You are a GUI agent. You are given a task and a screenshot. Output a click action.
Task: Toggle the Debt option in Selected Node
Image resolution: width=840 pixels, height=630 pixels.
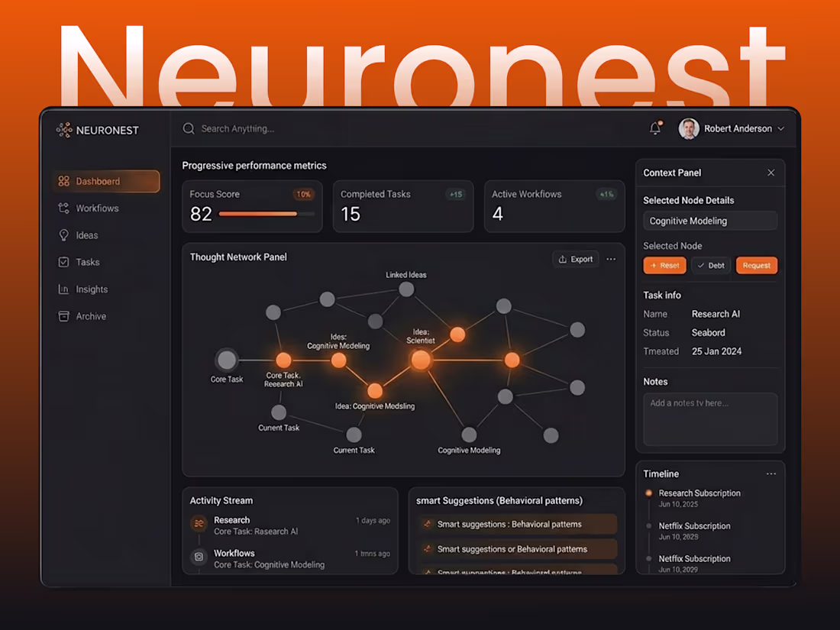(x=710, y=265)
